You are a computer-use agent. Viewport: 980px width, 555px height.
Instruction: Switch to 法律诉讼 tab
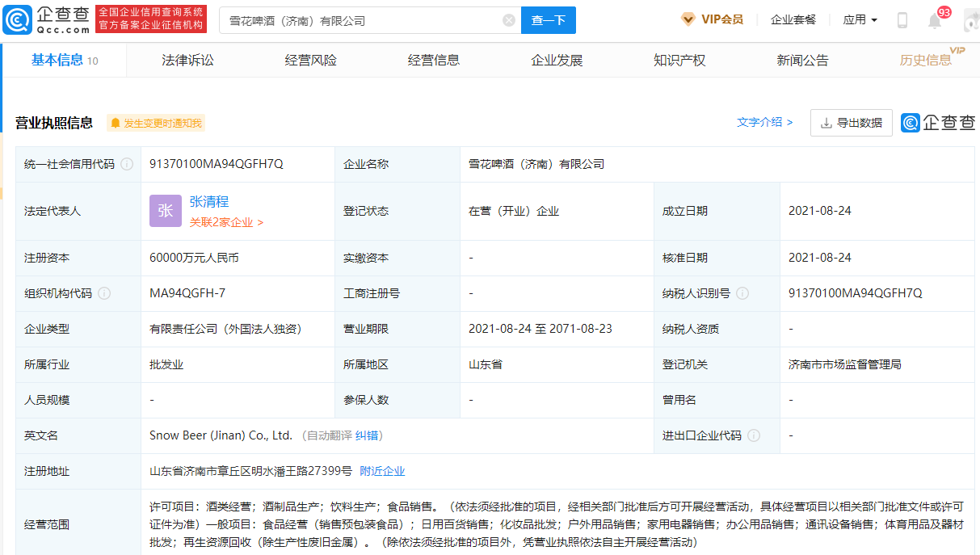187,61
